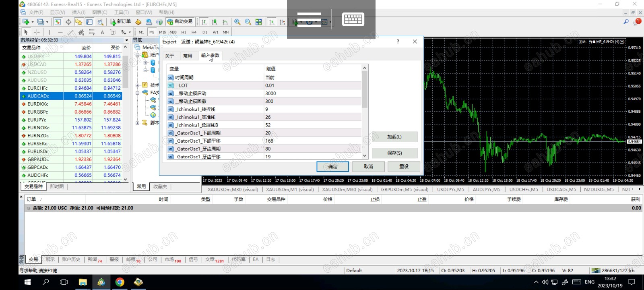Switch to the 常用 tab in Expert dialog

[x=188, y=56]
